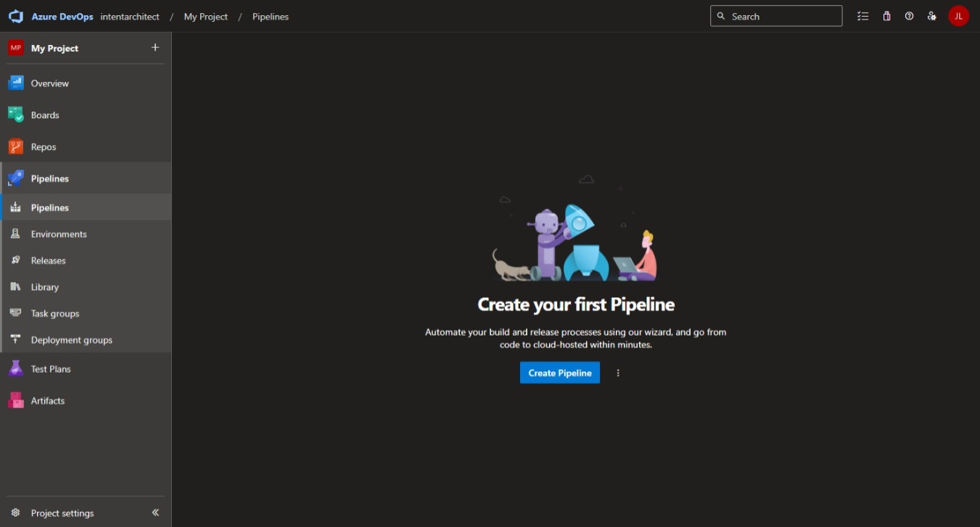Open Library under Pipelines
980x527 pixels.
(44, 287)
